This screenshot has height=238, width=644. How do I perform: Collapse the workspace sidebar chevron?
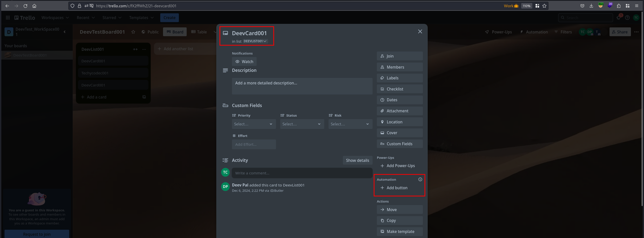(65, 32)
